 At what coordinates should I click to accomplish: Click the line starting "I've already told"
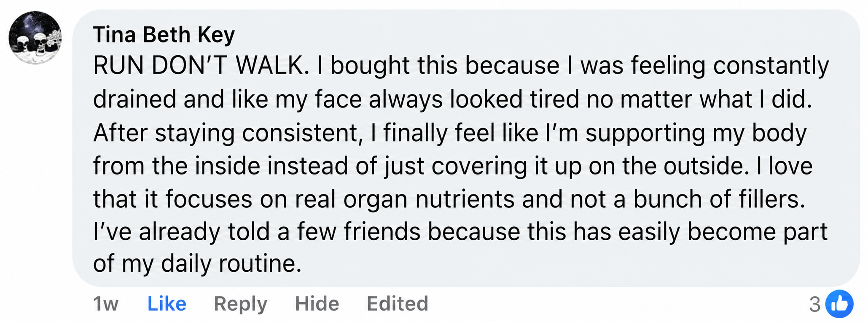[x=460, y=232]
